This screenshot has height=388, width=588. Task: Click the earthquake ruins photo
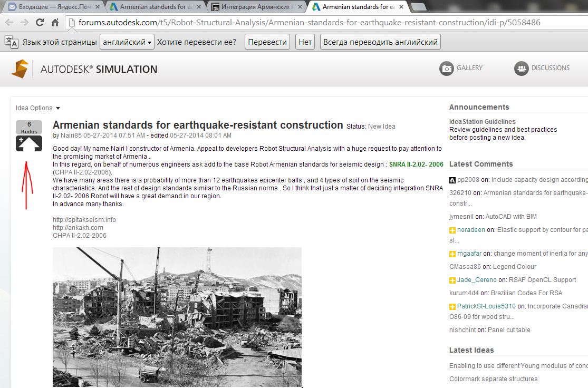pos(177,316)
